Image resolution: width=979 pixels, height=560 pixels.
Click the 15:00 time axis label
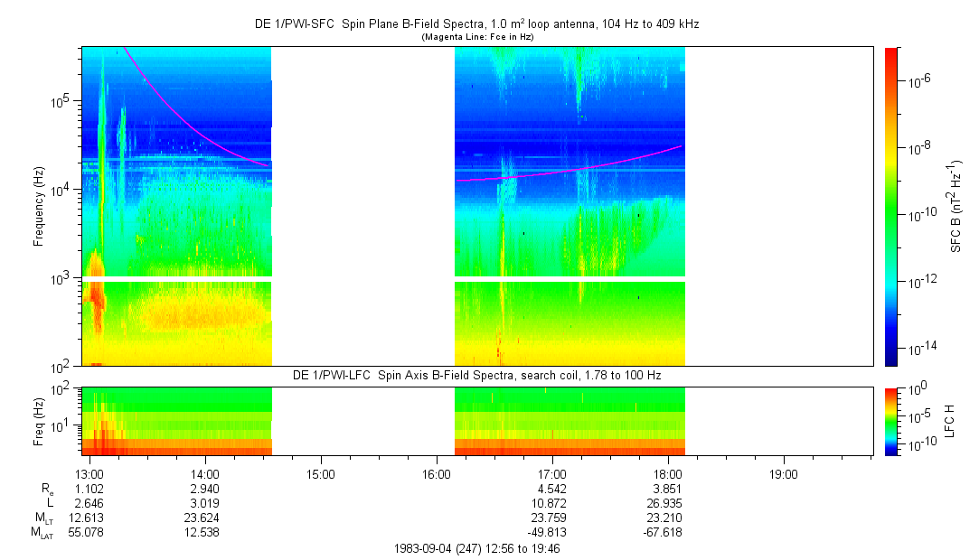tap(321, 474)
